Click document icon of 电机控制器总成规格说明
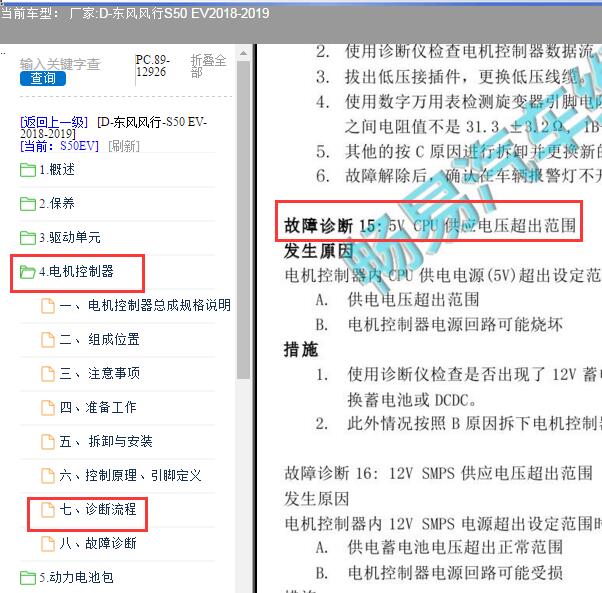The image size is (602, 593). click(48, 306)
